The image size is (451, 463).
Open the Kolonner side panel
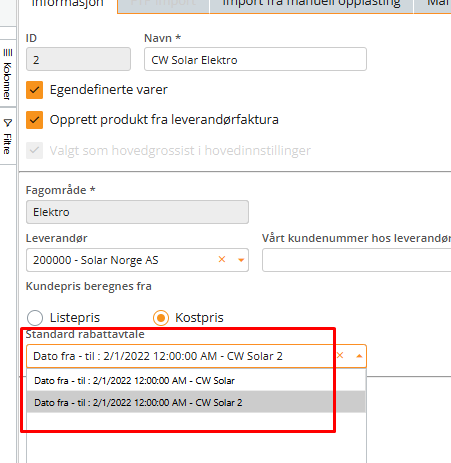(8, 74)
